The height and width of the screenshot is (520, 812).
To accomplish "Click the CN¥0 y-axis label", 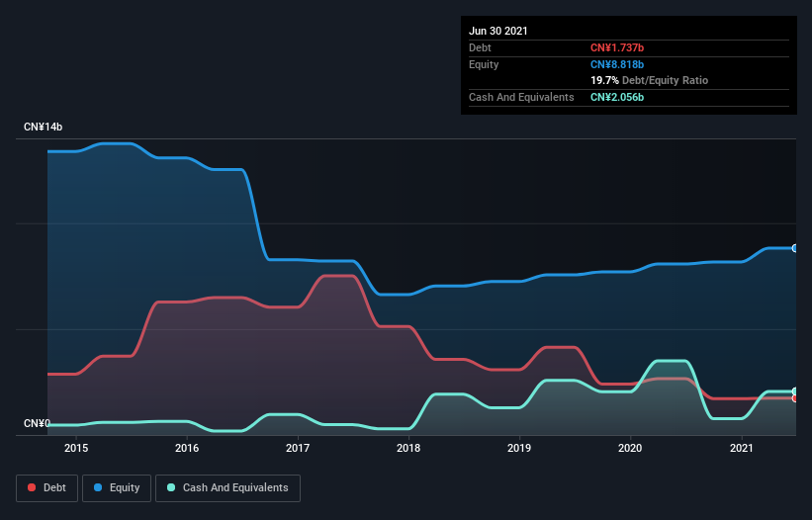I will pos(37,423).
